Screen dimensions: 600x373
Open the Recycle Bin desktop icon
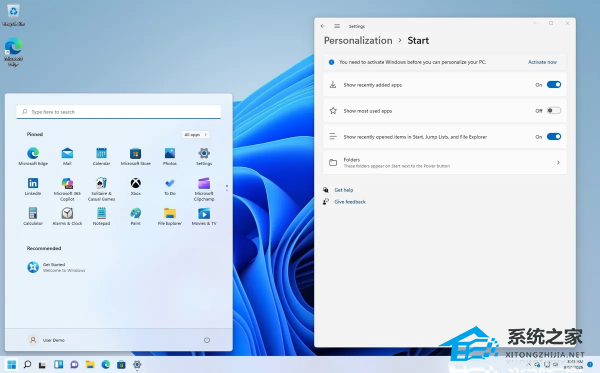(x=13, y=15)
